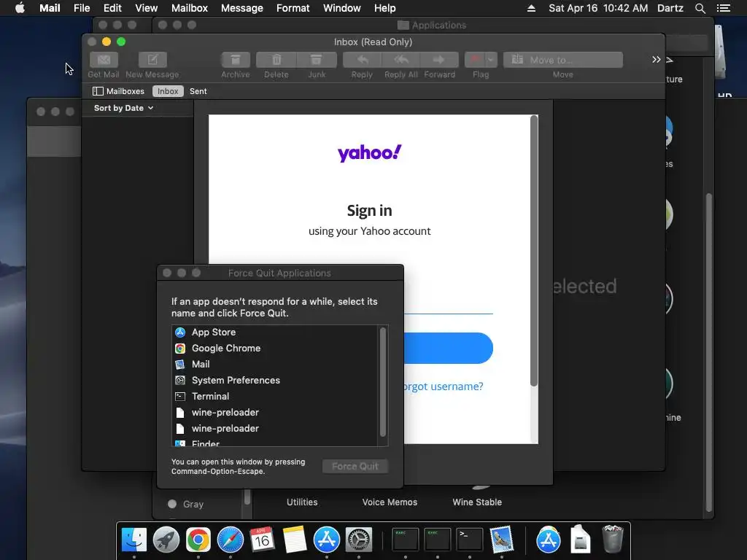Open the Format menu
The image size is (747, 560).
coord(293,8)
